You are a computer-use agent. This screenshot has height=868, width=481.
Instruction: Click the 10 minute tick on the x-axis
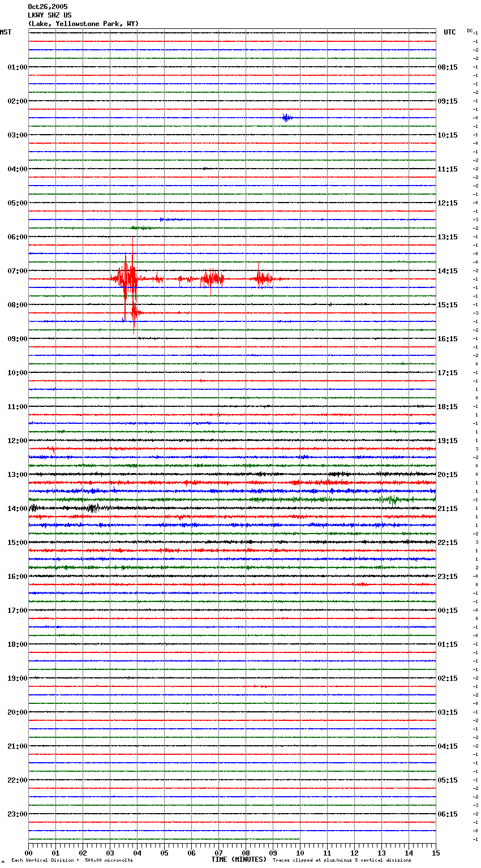300,853
